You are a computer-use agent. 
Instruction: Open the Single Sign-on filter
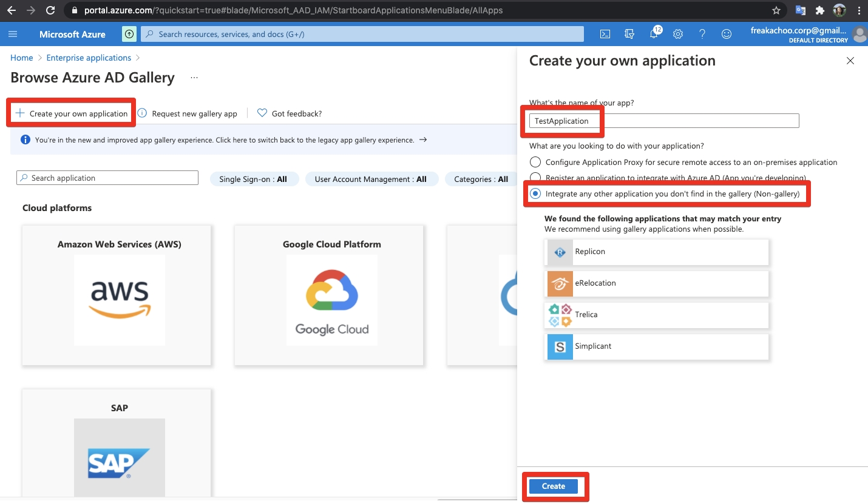pyautogui.click(x=254, y=179)
